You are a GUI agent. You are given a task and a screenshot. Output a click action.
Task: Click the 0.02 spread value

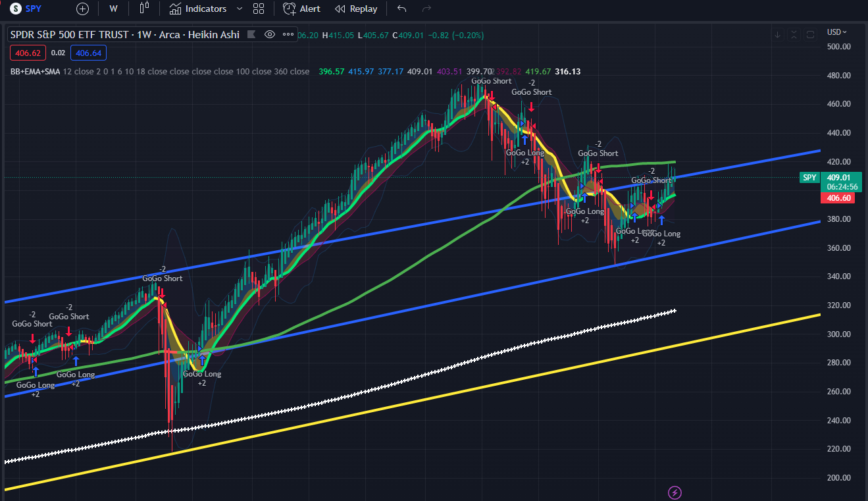(58, 53)
